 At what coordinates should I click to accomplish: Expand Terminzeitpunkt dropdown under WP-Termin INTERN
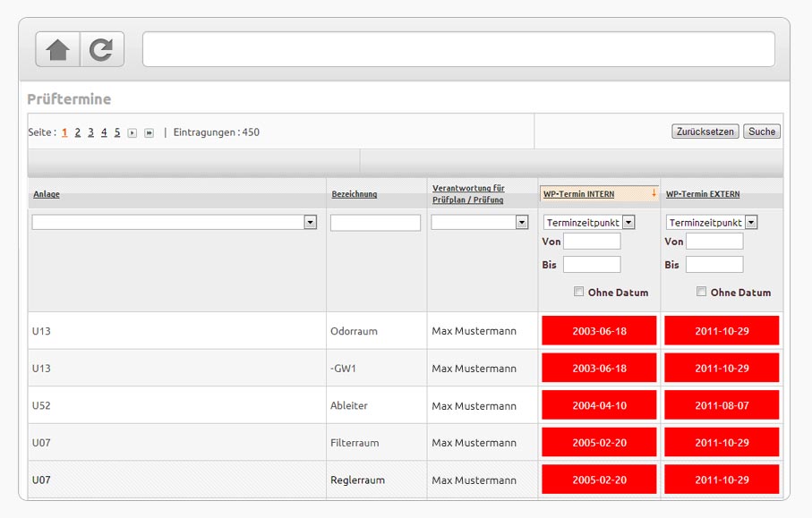pos(628,223)
